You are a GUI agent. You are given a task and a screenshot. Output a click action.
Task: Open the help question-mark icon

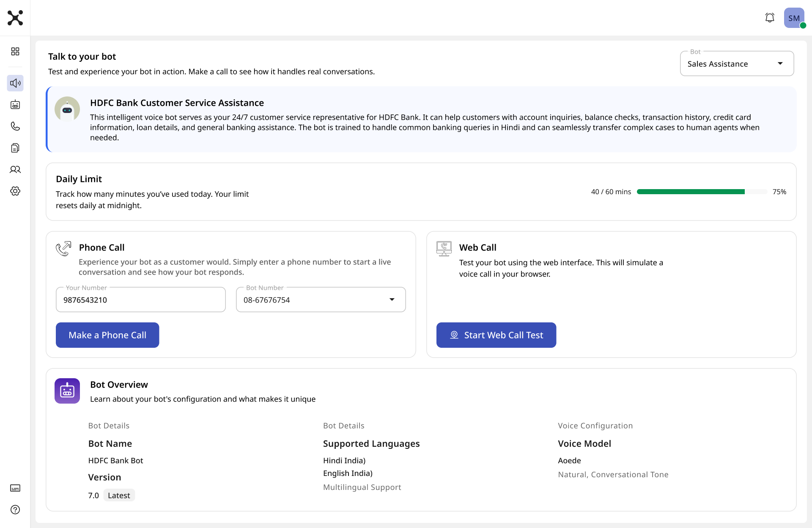click(x=15, y=509)
